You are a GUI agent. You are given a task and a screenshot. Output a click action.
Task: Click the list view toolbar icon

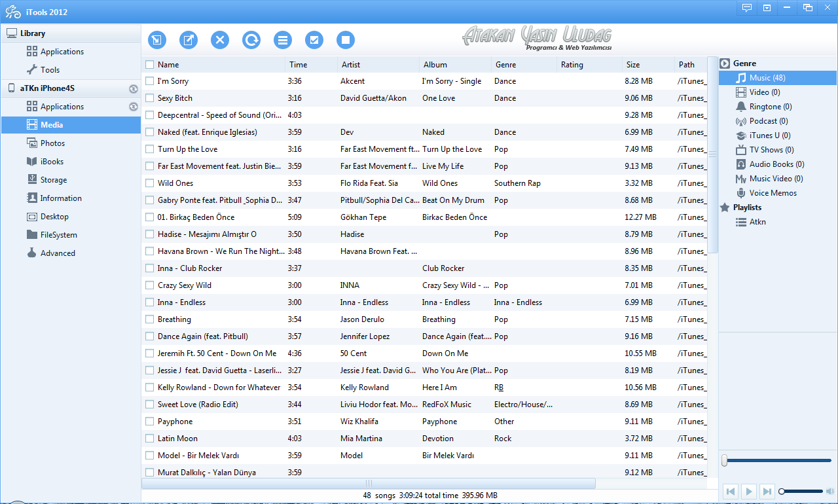pos(283,40)
